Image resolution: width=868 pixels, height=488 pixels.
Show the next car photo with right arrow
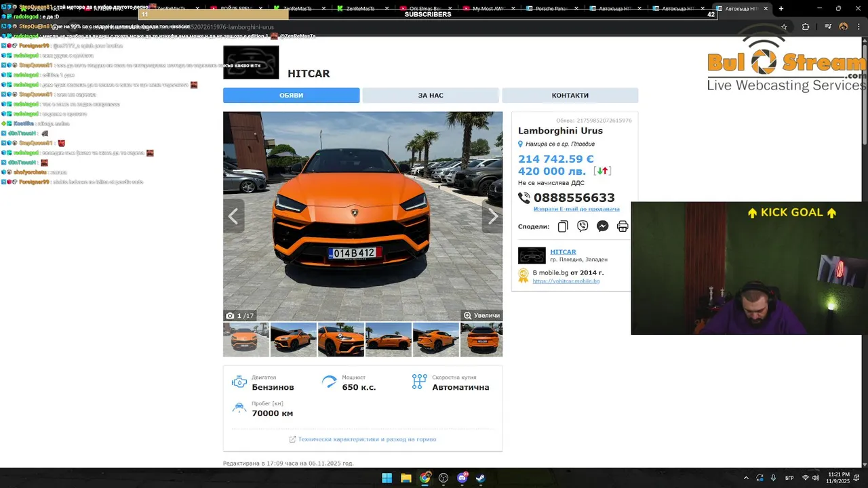coord(492,216)
